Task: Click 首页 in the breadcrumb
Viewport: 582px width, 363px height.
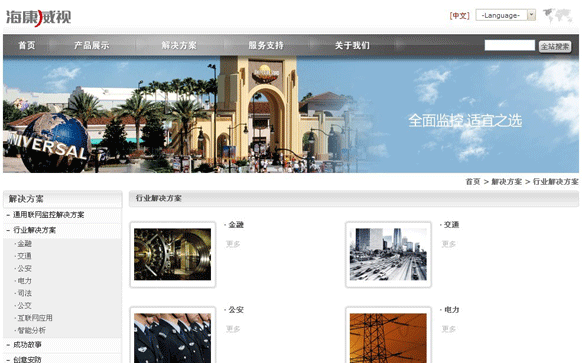Action: point(473,182)
